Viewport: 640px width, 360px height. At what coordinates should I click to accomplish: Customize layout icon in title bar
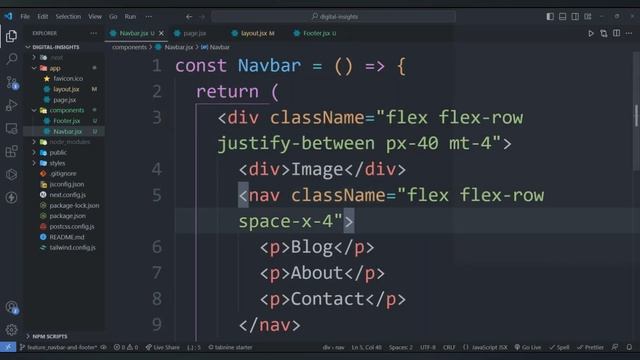pyautogui.click(x=588, y=16)
